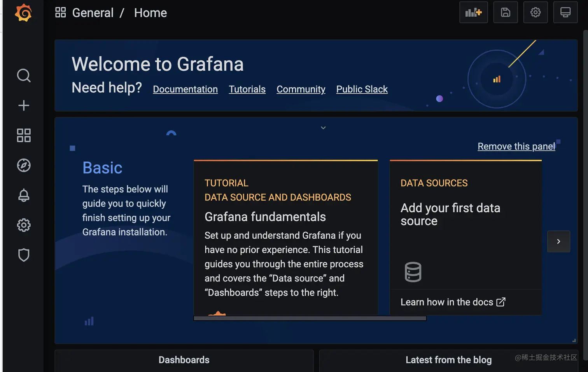
Task: Click the database icon in Data Sources card
Action: point(413,272)
